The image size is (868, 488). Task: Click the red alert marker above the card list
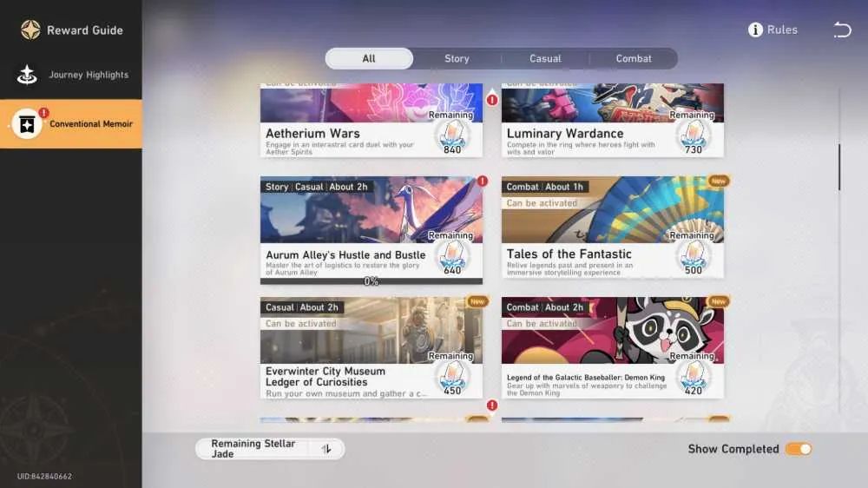(x=492, y=100)
